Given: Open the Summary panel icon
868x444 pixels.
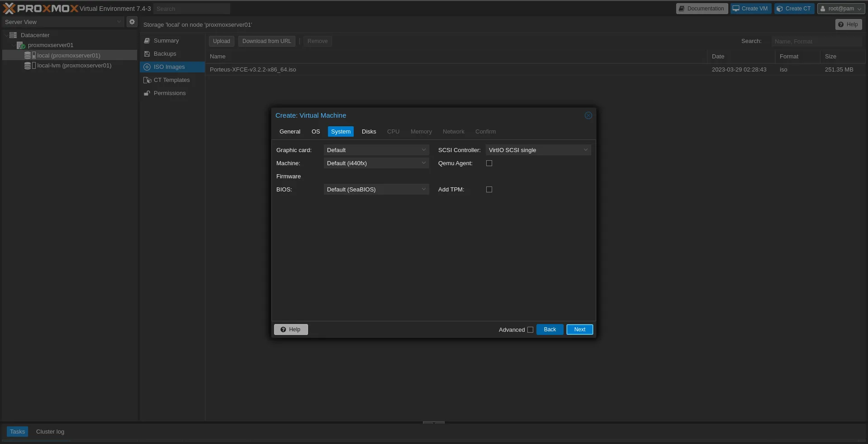Looking at the screenshot, I should 147,41.
